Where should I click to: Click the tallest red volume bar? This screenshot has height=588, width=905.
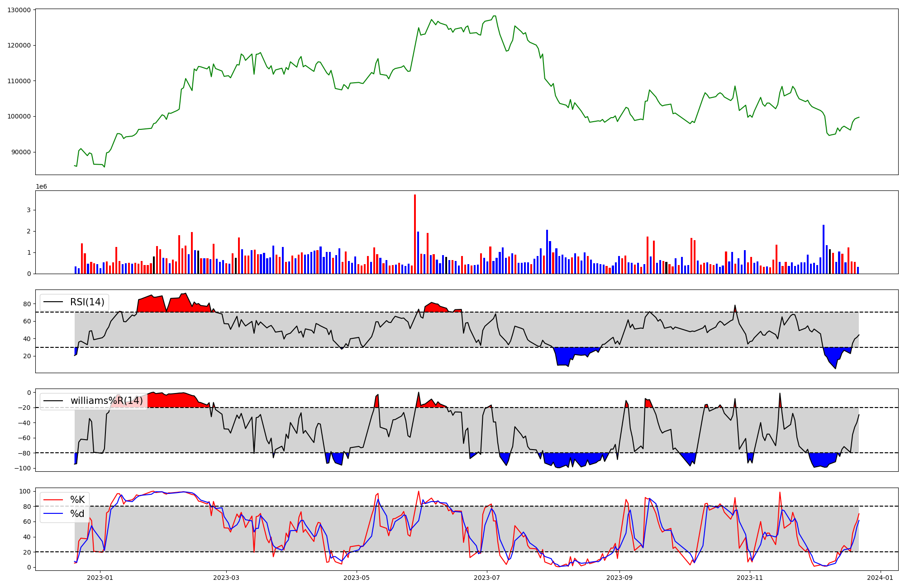pyautogui.click(x=415, y=235)
